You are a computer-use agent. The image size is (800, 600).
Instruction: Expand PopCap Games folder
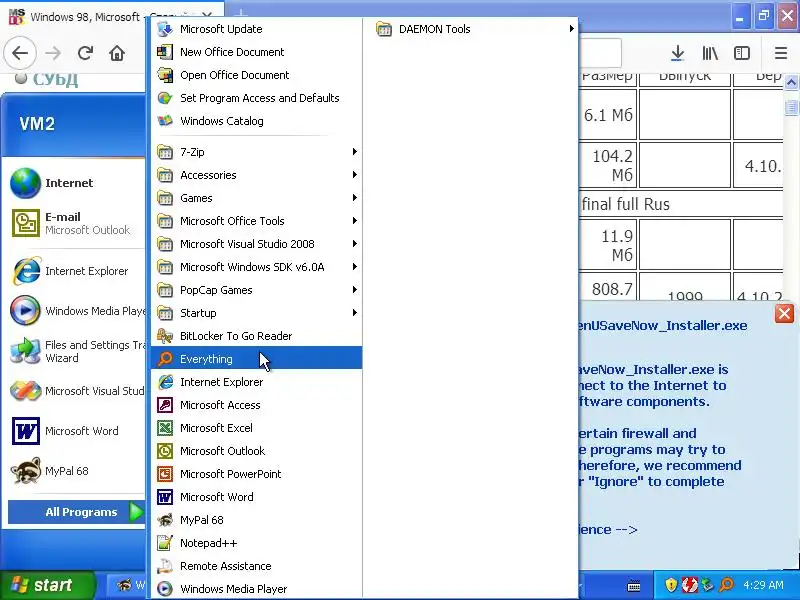257,289
